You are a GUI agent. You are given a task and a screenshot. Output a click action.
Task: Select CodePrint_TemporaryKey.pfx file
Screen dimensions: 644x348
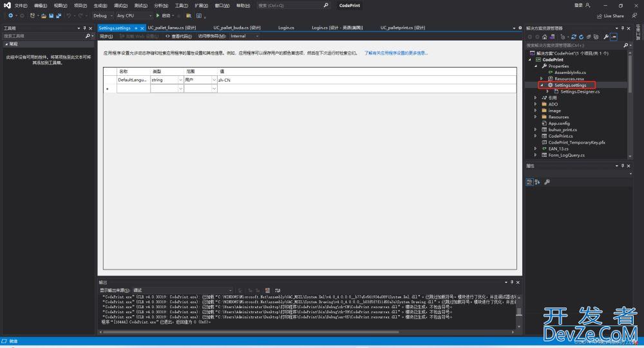coord(576,142)
